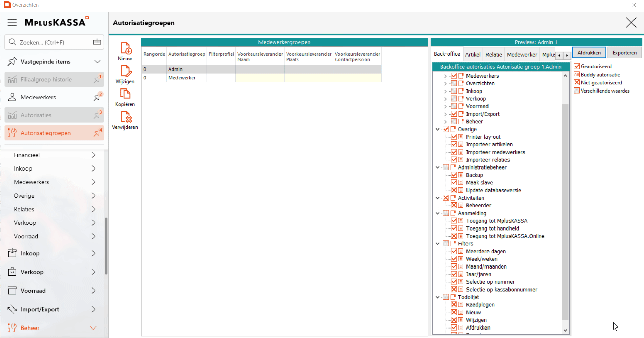Expand the Financieel submenu

94,155
